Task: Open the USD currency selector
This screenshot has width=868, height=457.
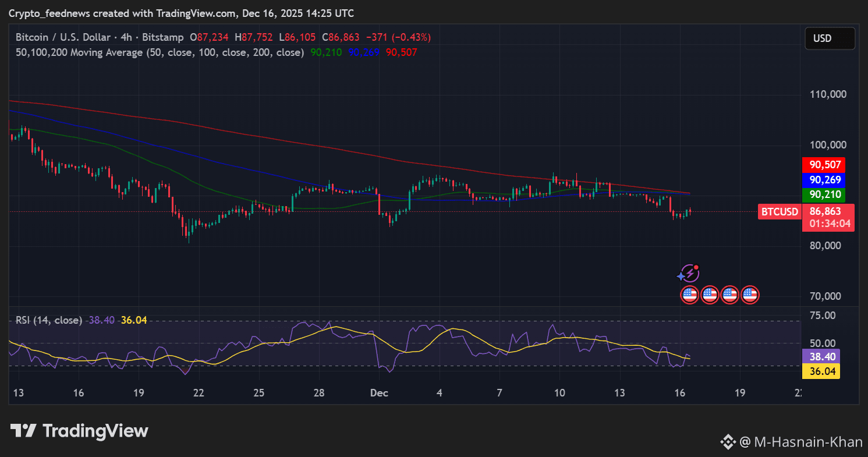Action: 830,38
